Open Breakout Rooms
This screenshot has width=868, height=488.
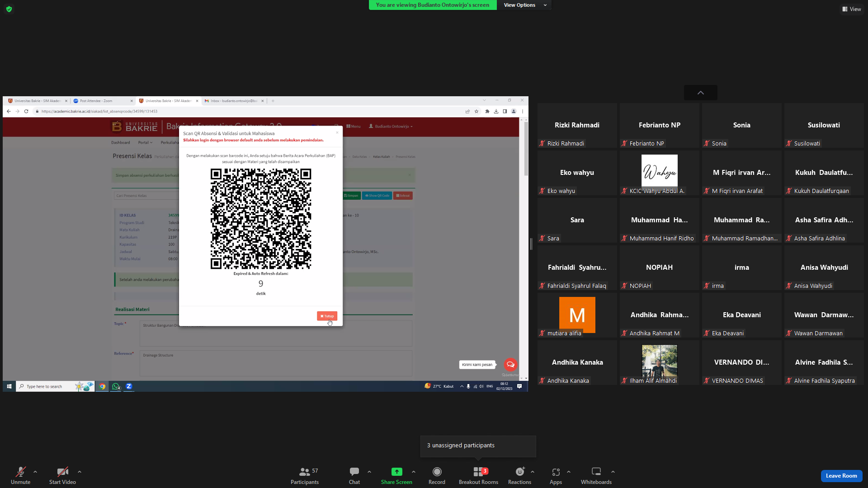pos(478,475)
